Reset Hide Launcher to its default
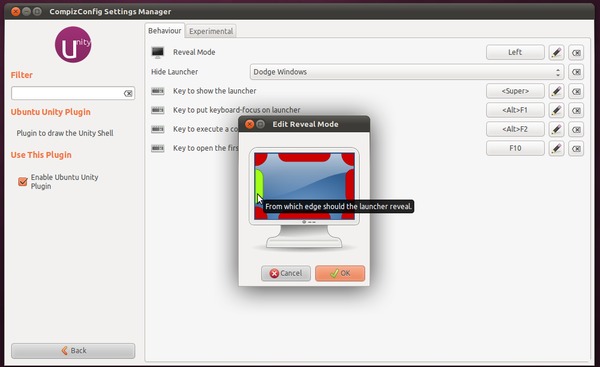 pos(576,72)
